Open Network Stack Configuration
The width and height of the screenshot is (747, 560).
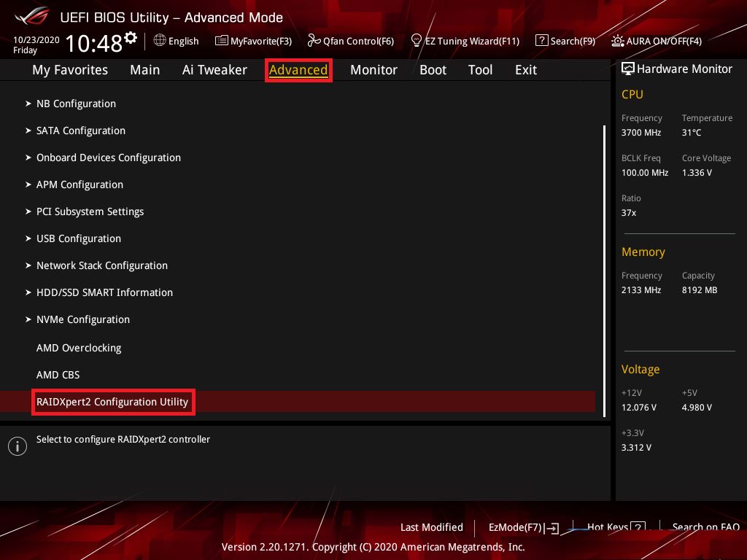click(102, 265)
